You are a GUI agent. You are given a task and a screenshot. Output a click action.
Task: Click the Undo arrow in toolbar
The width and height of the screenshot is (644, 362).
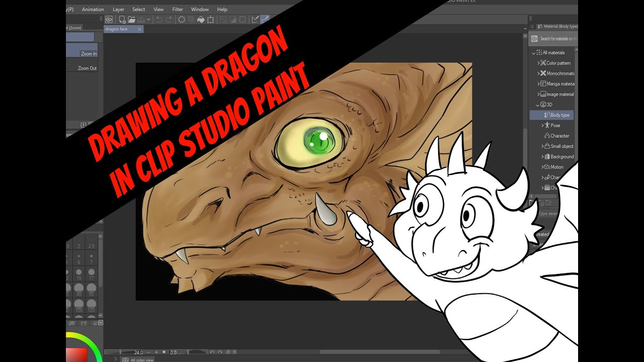159,20
